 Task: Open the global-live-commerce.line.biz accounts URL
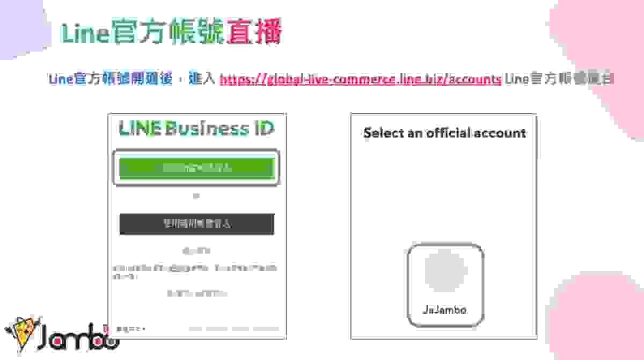(361, 79)
